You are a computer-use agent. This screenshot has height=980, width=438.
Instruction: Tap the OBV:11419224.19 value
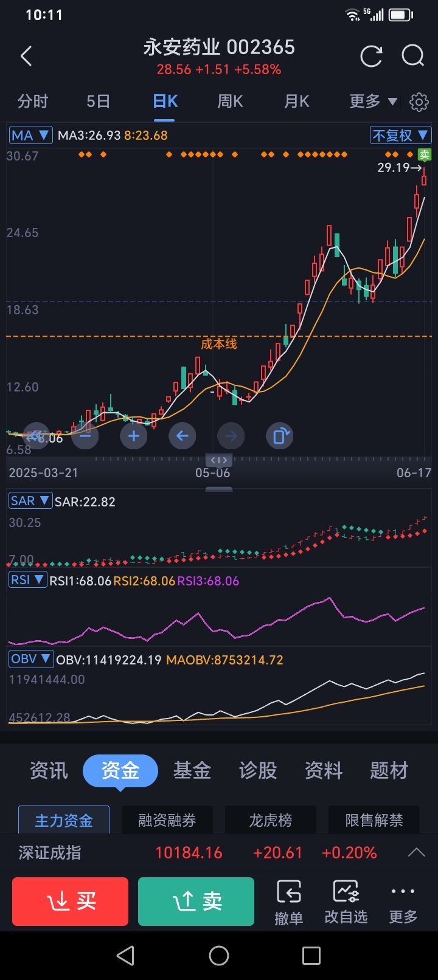[109, 660]
